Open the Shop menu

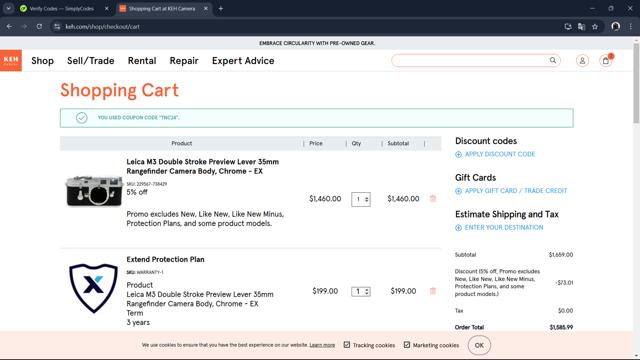point(42,61)
